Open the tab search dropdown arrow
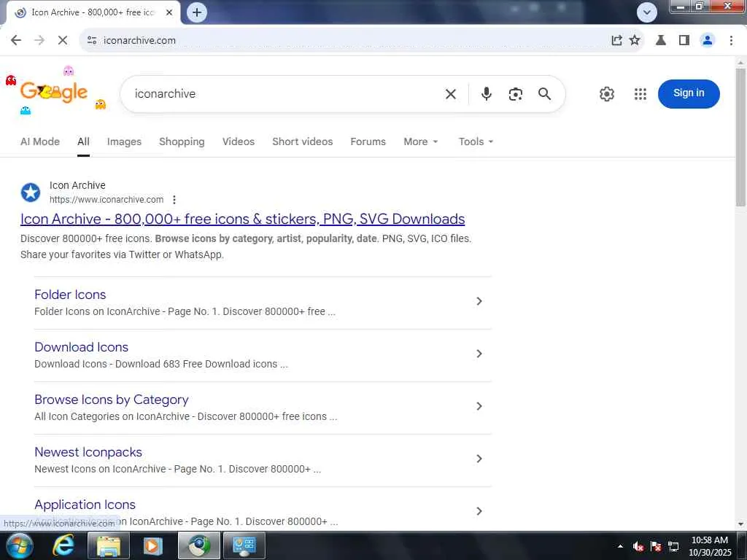The width and height of the screenshot is (747, 560). click(647, 12)
